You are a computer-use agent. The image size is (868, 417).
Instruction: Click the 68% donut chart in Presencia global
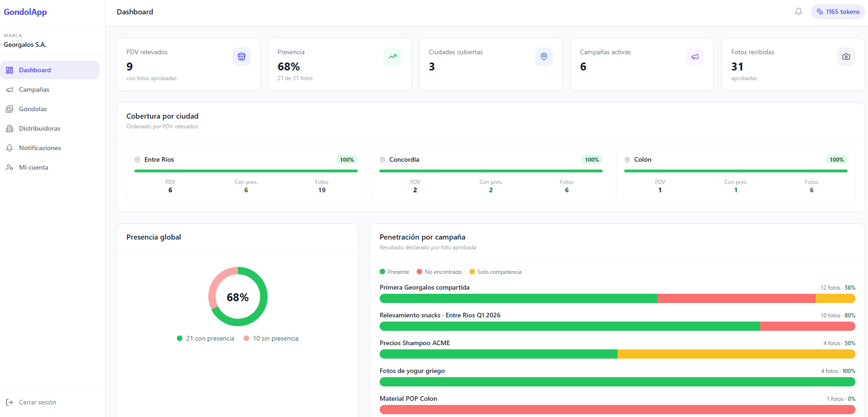coord(238,297)
